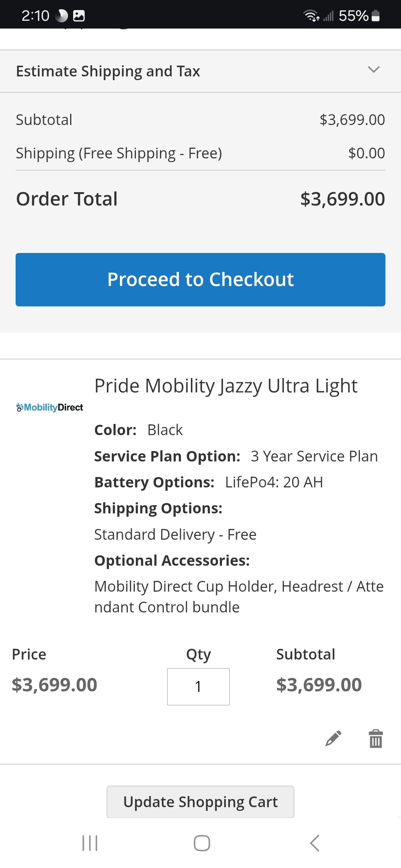
Task: Tap the battery indicator icon
Action: 376,16
